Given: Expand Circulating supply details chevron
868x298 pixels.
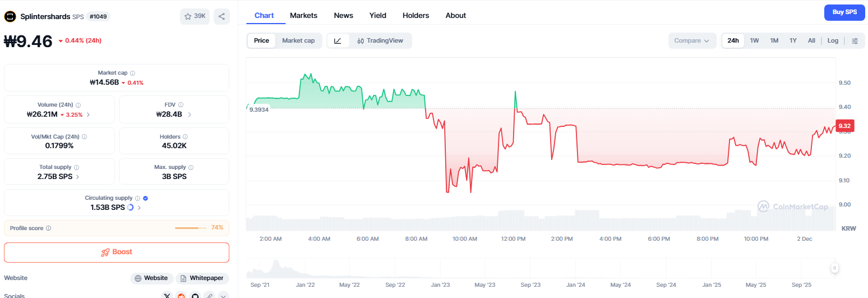Looking at the screenshot, I should [139, 208].
